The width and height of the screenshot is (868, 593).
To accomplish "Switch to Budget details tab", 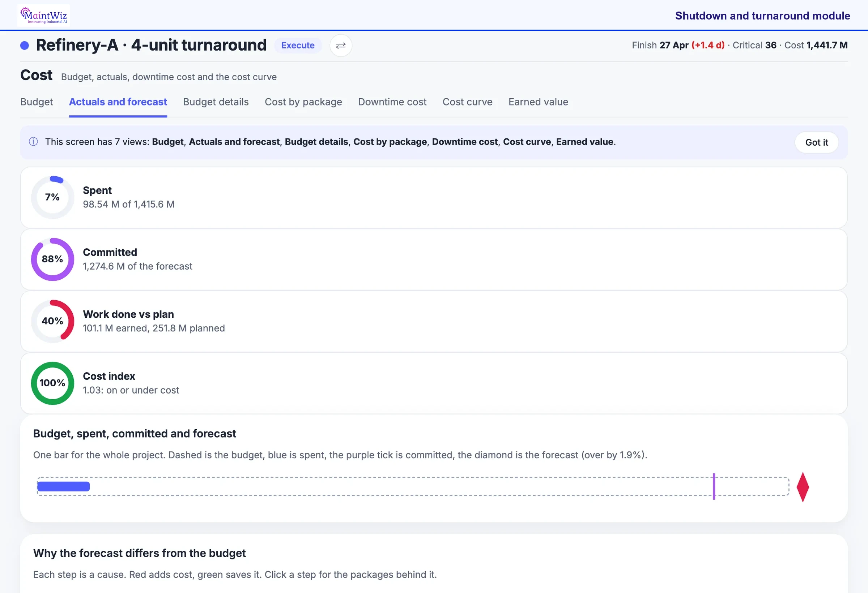I will click(x=216, y=102).
